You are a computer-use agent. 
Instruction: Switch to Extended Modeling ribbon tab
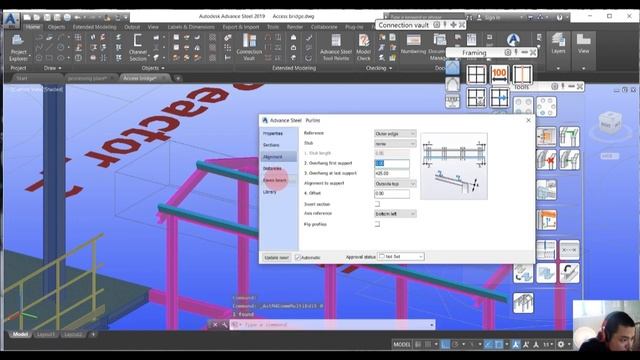pos(94,27)
